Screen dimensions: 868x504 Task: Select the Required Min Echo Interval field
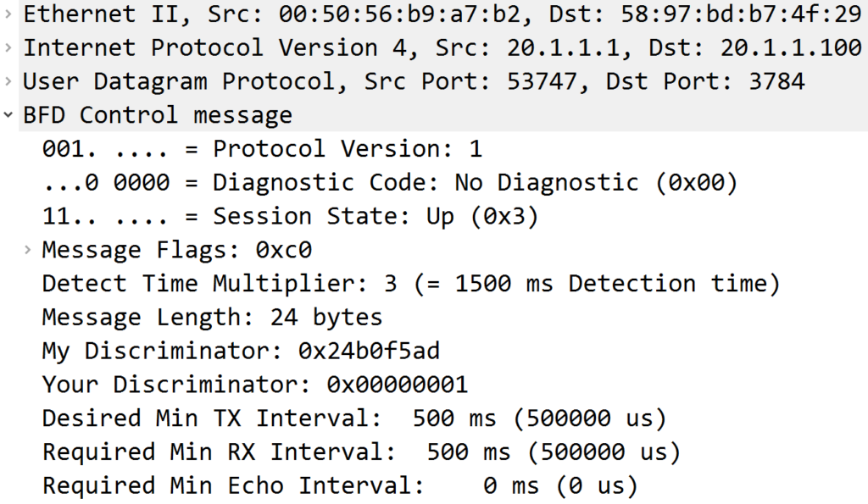coord(339,486)
